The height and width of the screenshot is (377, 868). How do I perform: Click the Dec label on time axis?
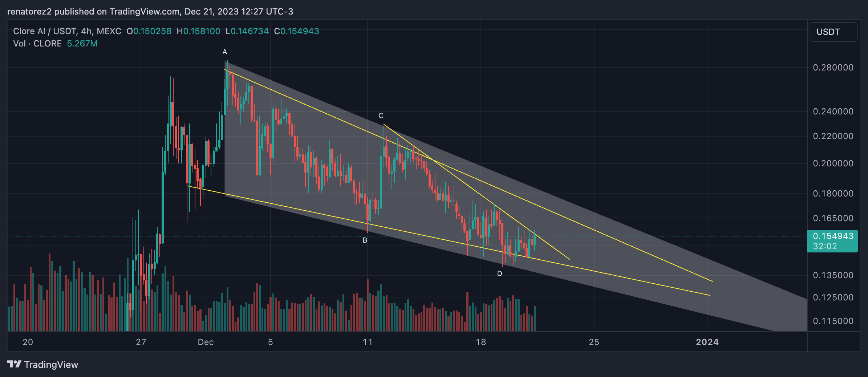point(206,342)
